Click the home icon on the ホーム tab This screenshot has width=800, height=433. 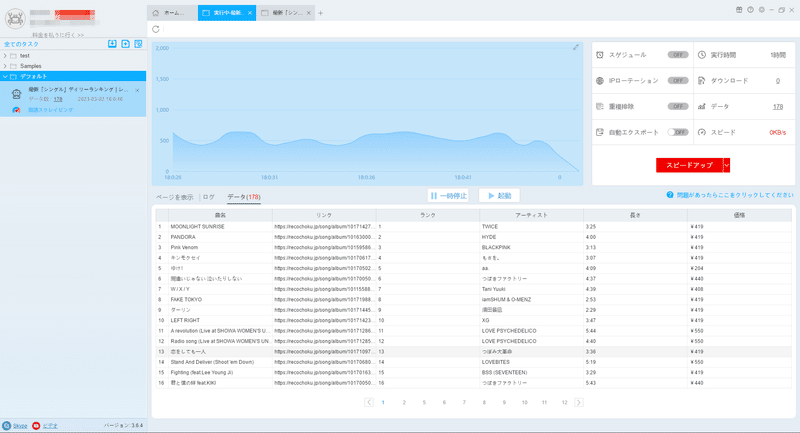click(x=156, y=13)
